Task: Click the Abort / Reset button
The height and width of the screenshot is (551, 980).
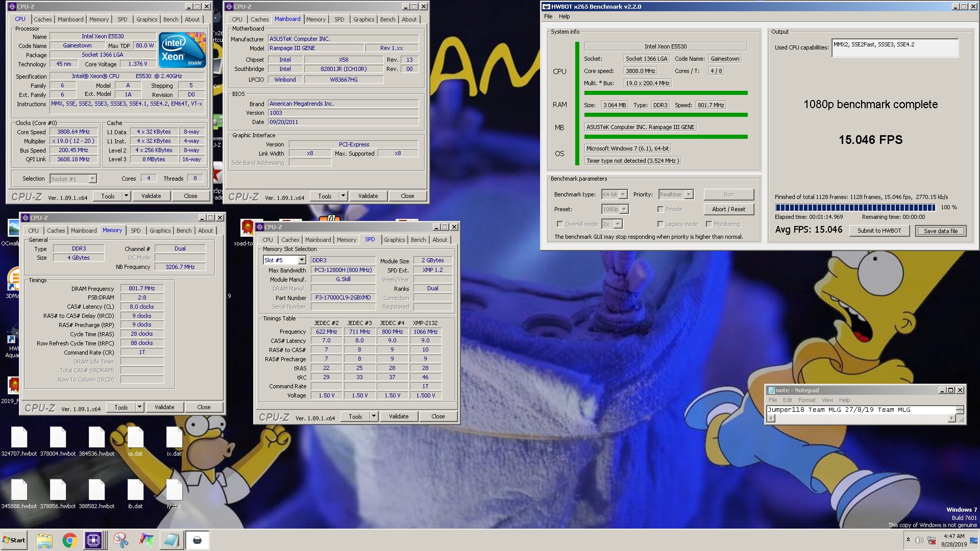Action: [x=728, y=209]
